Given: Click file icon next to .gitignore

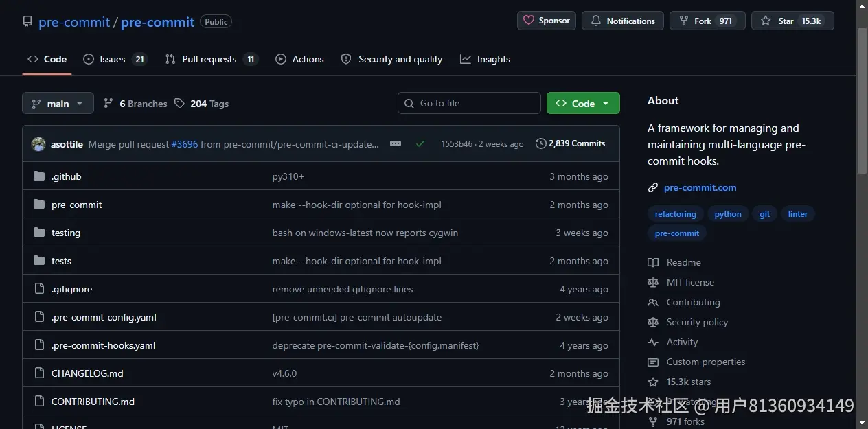Looking at the screenshot, I should [39, 289].
